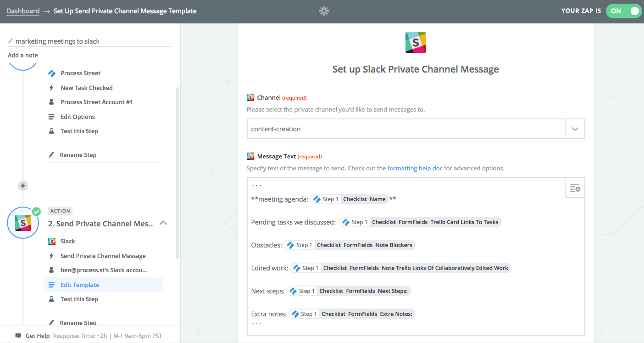This screenshot has width=644, height=343.
Task: Click the Slack icon beside Channel label
Action: (x=250, y=97)
